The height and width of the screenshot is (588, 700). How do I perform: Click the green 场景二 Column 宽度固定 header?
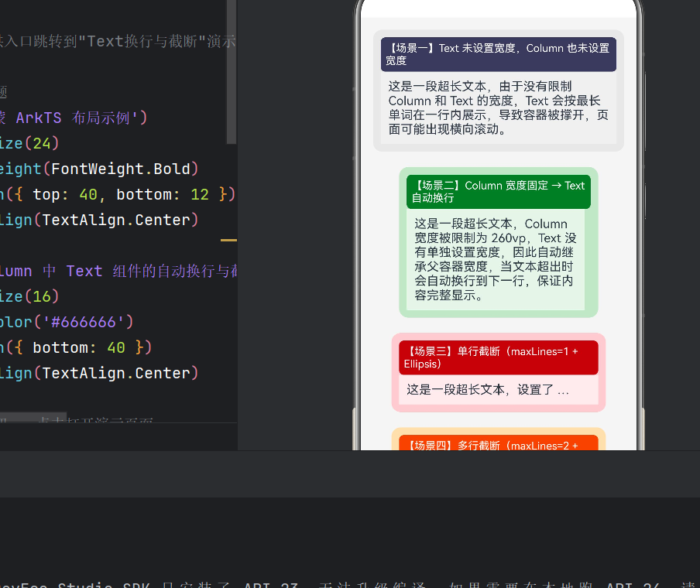point(498,192)
